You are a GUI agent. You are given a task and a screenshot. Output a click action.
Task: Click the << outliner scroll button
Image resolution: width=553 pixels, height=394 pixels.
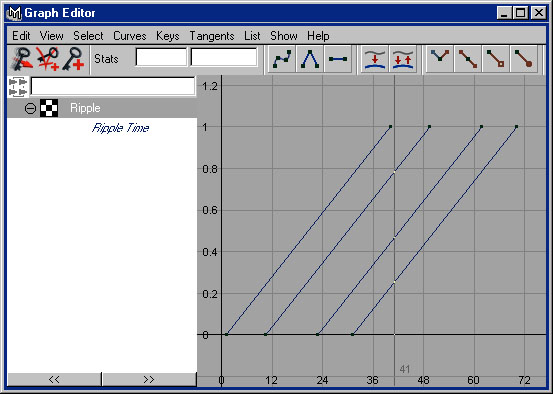click(54, 379)
